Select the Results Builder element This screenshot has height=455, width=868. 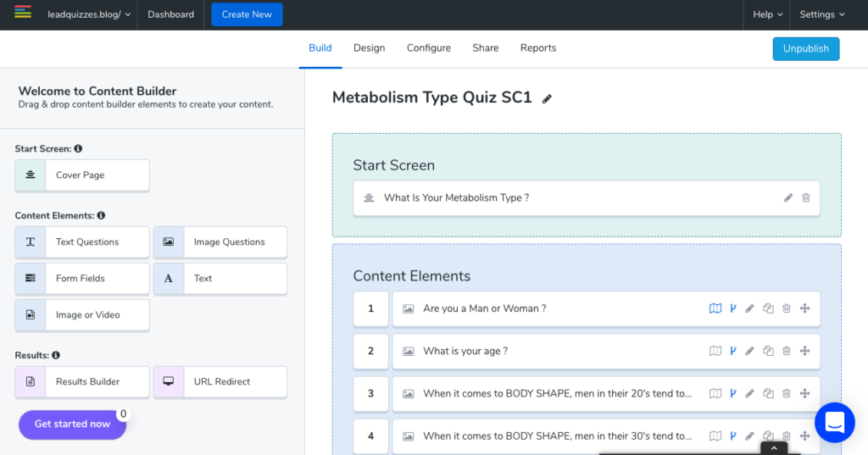tap(82, 381)
